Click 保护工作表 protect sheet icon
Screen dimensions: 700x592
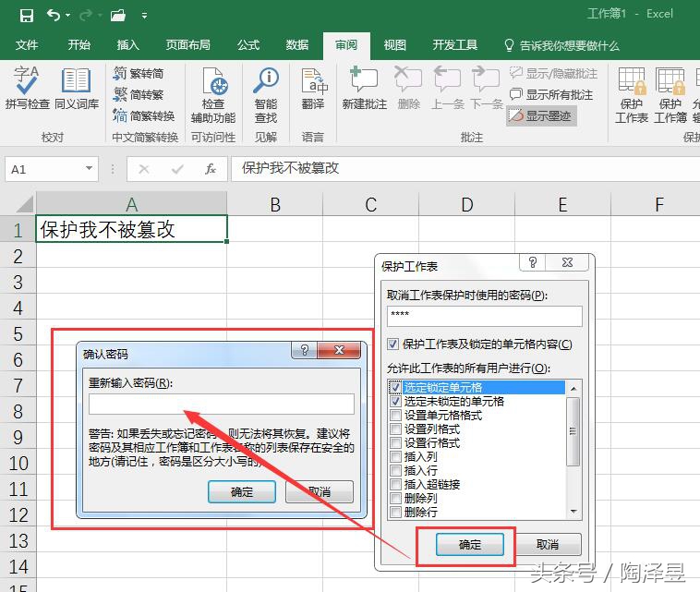[632, 95]
